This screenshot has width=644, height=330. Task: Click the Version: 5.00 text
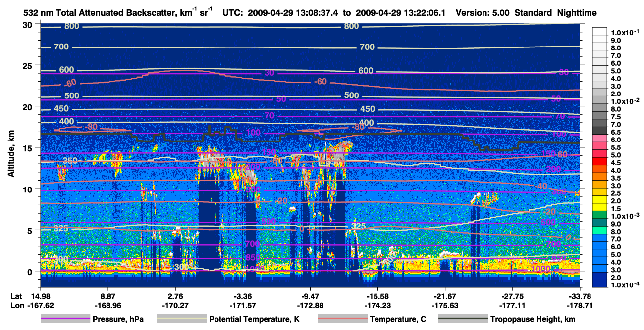click(482, 13)
